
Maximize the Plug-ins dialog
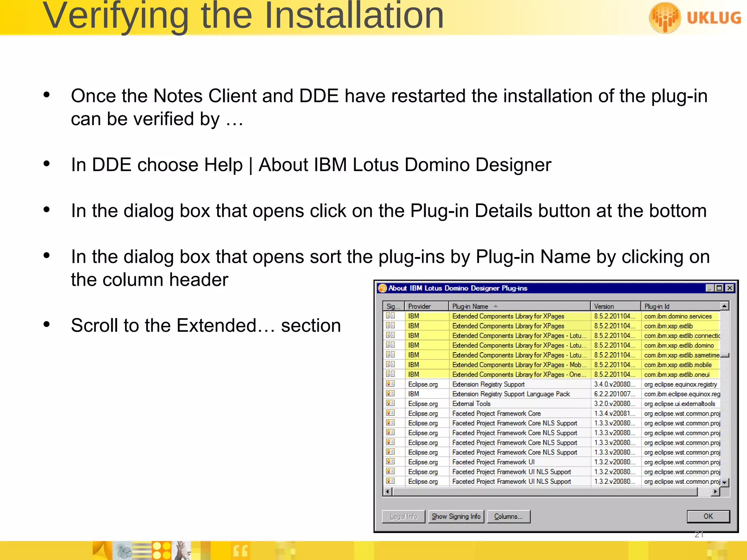(719, 288)
